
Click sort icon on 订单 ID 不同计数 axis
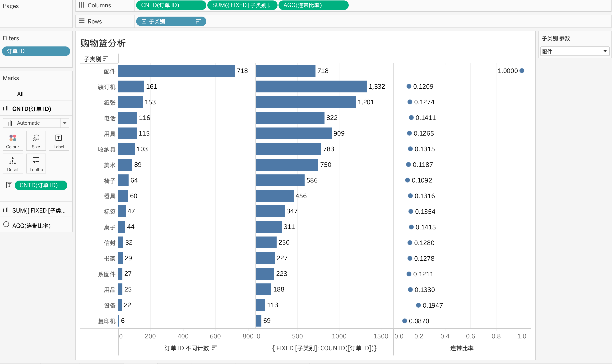(214, 348)
